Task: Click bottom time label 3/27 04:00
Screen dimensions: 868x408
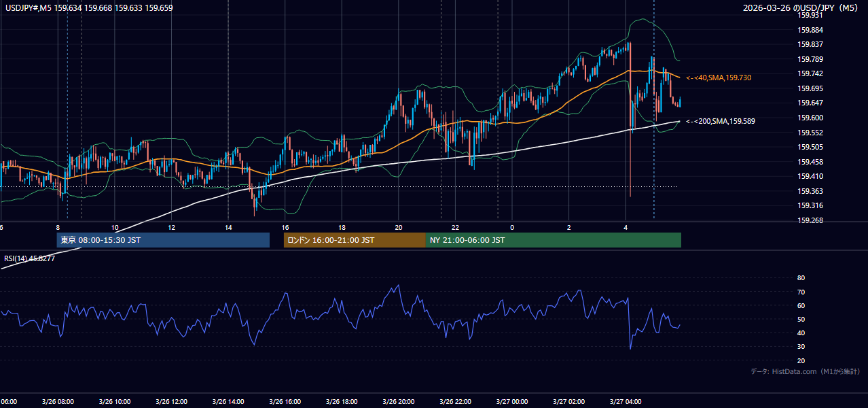Action: (626, 402)
